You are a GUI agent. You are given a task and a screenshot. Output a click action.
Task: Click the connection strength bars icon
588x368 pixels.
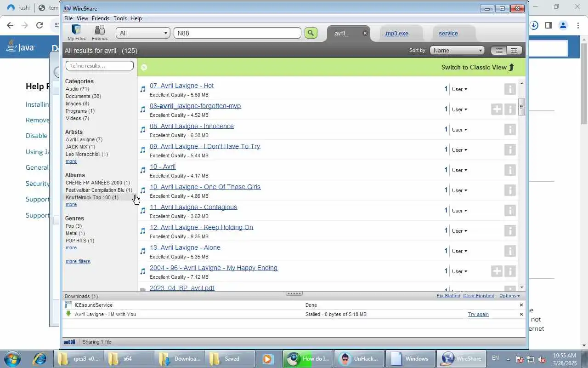coord(69,342)
